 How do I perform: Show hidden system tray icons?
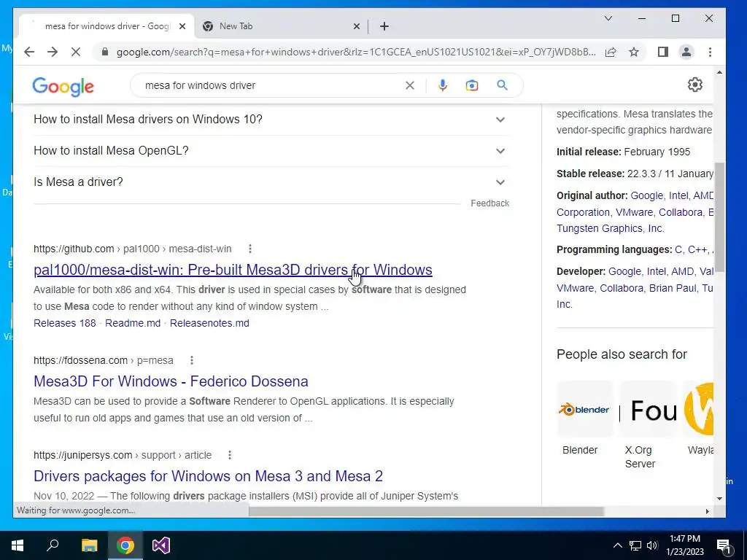(x=617, y=545)
